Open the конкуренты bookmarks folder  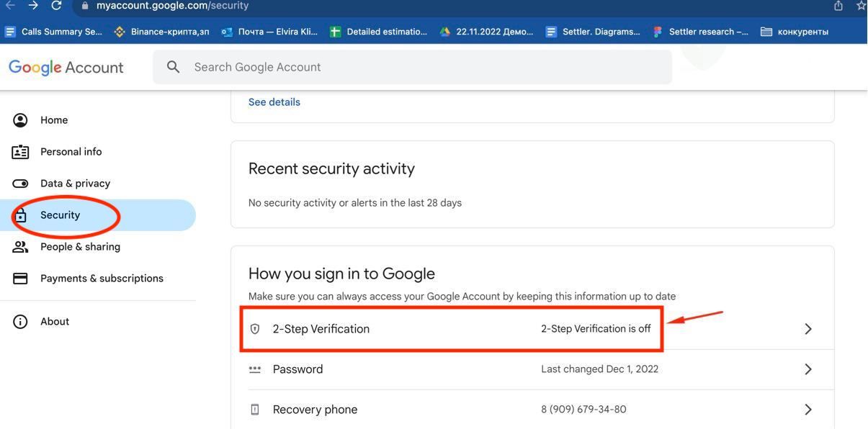(x=795, y=32)
